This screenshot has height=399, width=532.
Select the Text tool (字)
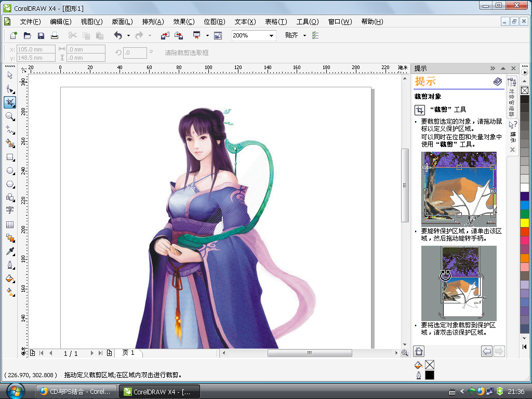coord(9,210)
